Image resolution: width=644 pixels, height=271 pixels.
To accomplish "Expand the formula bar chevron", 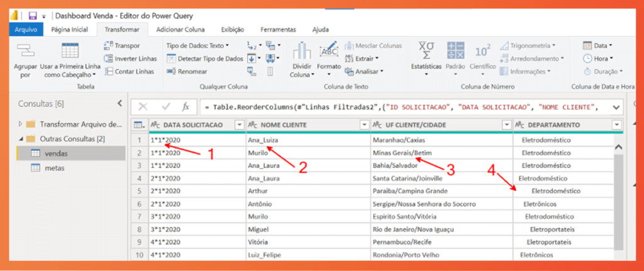I will click(x=615, y=107).
